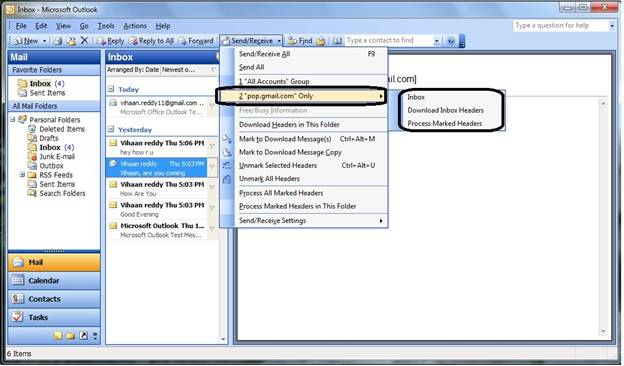Click the envelope icon of the "Good Evening" message
The image size is (624, 366).
[113, 205]
